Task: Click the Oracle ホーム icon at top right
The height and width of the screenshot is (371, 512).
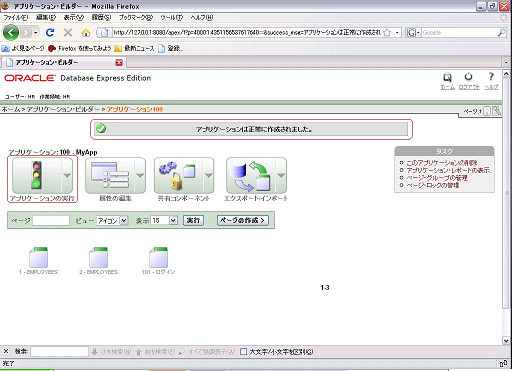Action: tap(447, 78)
